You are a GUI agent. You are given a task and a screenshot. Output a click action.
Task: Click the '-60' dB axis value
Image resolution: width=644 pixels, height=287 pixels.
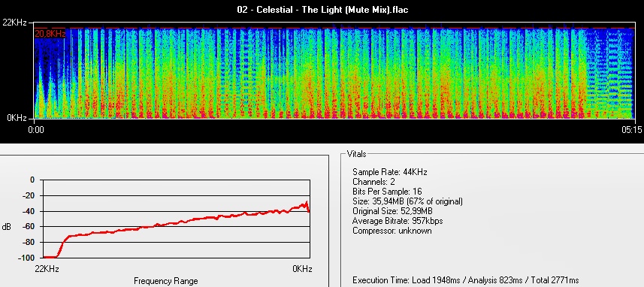[x=28, y=227]
